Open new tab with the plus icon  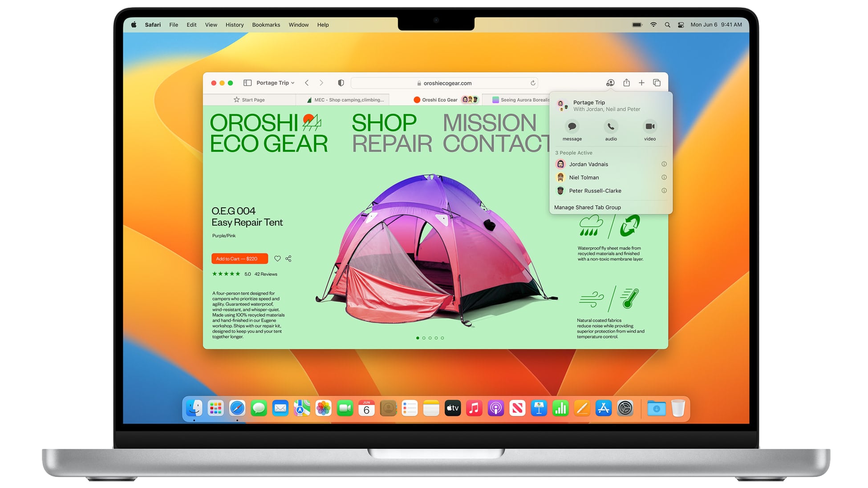pyautogui.click(x=642, y=83)
